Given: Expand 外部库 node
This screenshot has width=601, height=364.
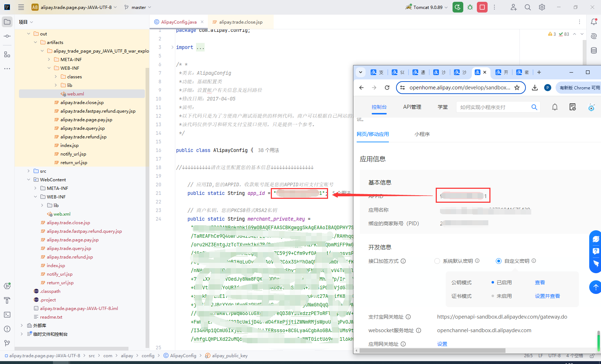Looking at the screenshot, I should [x=22, y=325].
